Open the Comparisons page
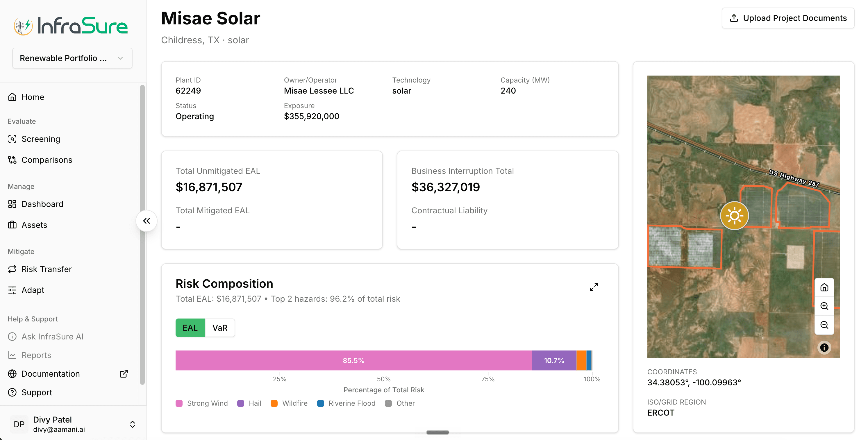This screenshot has height=440, width=868. pos(47,160)
